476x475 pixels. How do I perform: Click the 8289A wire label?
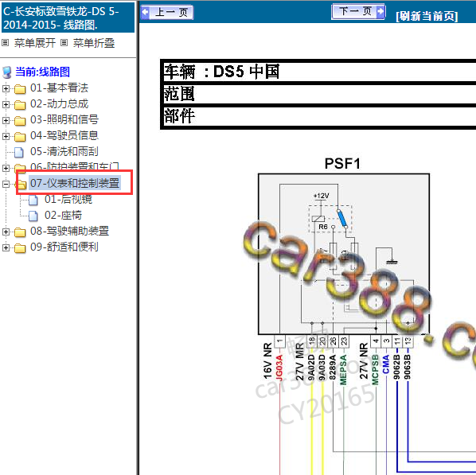(x=333, y=367)
